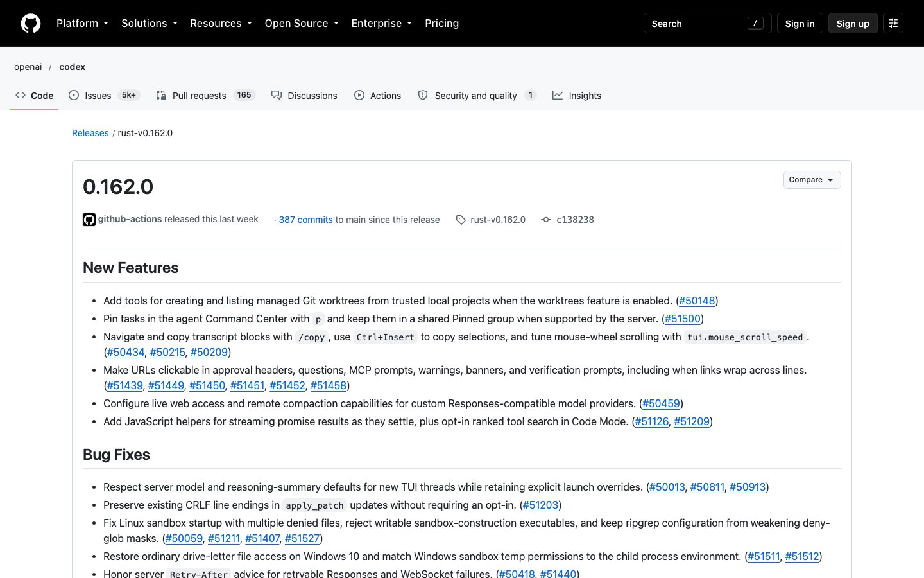Open pull request #51458

329,385
